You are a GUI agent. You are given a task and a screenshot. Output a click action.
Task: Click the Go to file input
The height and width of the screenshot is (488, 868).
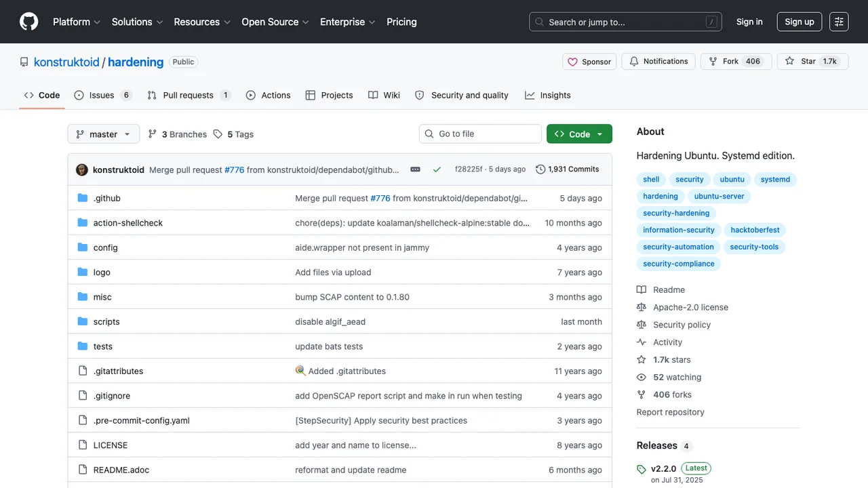tap(480, 134)
